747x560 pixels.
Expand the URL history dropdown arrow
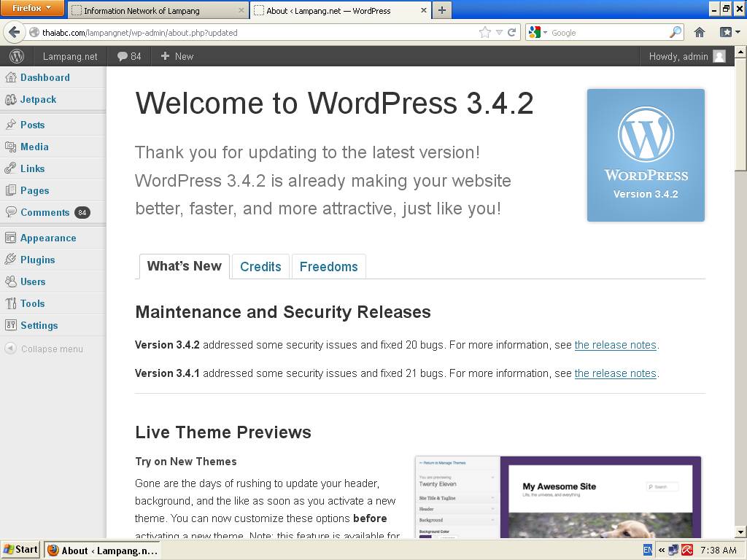click(x=499, y=32)
